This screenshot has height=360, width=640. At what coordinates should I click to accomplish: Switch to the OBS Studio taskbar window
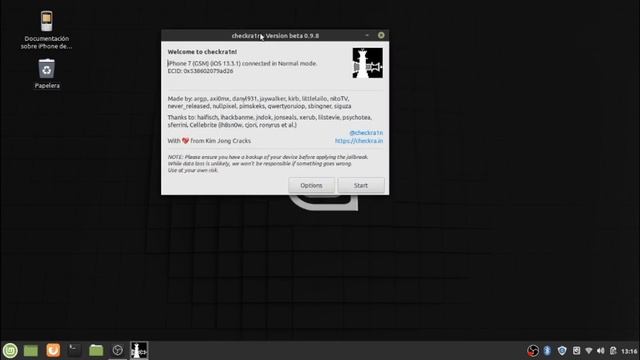coord(118,351)
